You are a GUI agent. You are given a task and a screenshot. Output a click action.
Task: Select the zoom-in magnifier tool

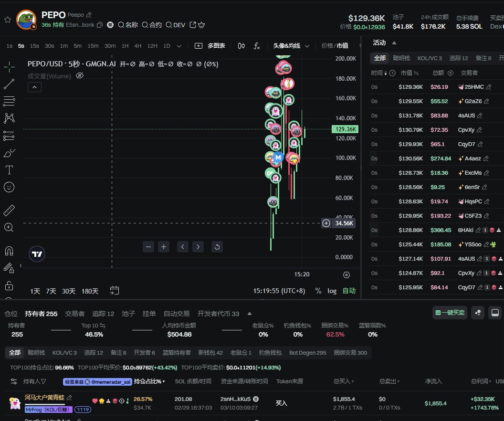click(x=9, y=228)
